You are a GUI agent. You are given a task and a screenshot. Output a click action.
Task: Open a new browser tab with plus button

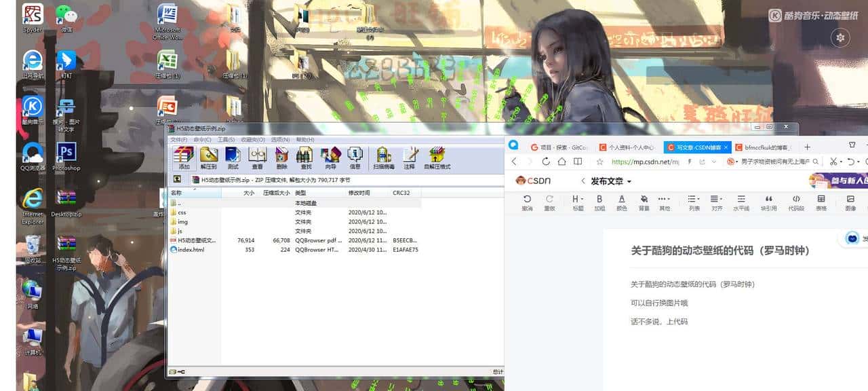807,147
